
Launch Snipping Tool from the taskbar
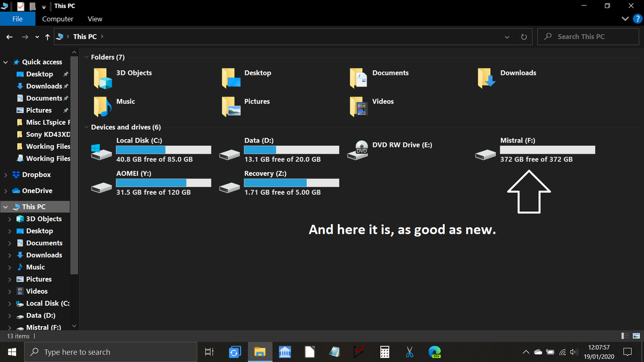[x=409, y=352]
